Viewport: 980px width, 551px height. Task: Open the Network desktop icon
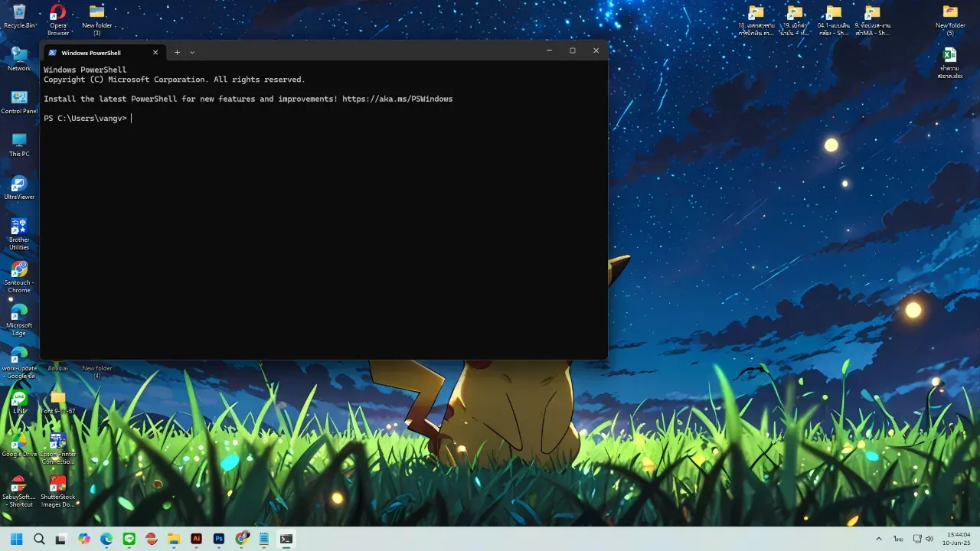(x=19, y=59)
